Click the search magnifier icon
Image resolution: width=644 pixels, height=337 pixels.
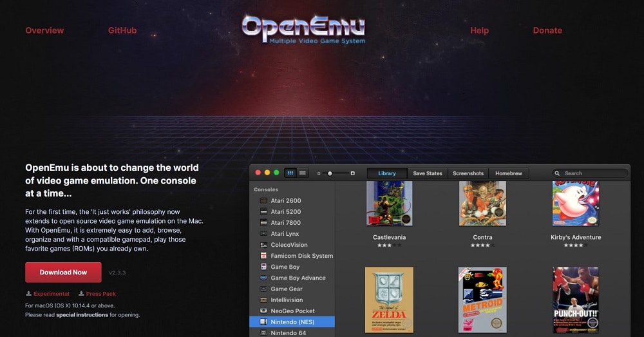(x=557, y=173)
